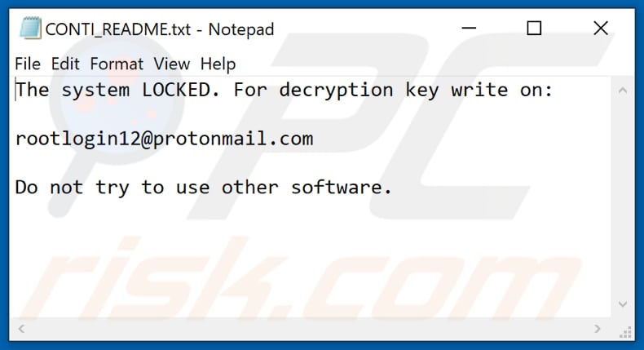644x350 pixels.
Task: Click the vertical scrollbar down arrow
Action: click(623, 304)
